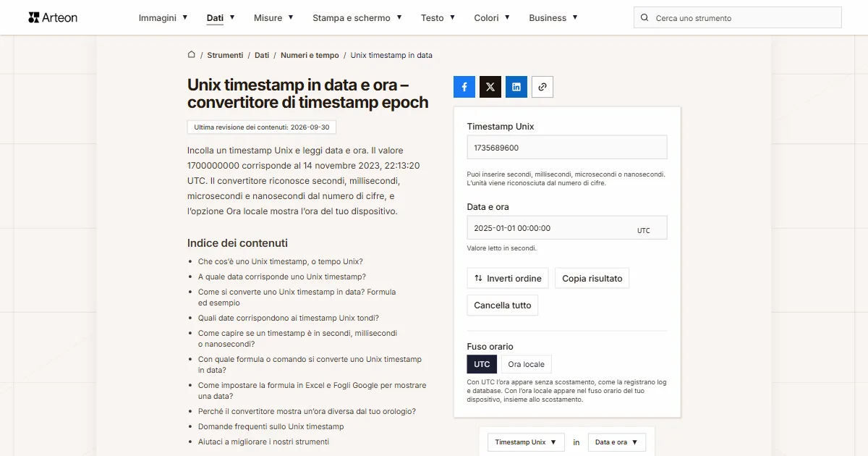Open the Misure dropdown menu
Screen dimensions: 868x456
pyautogui.click(x=273, y=18)
